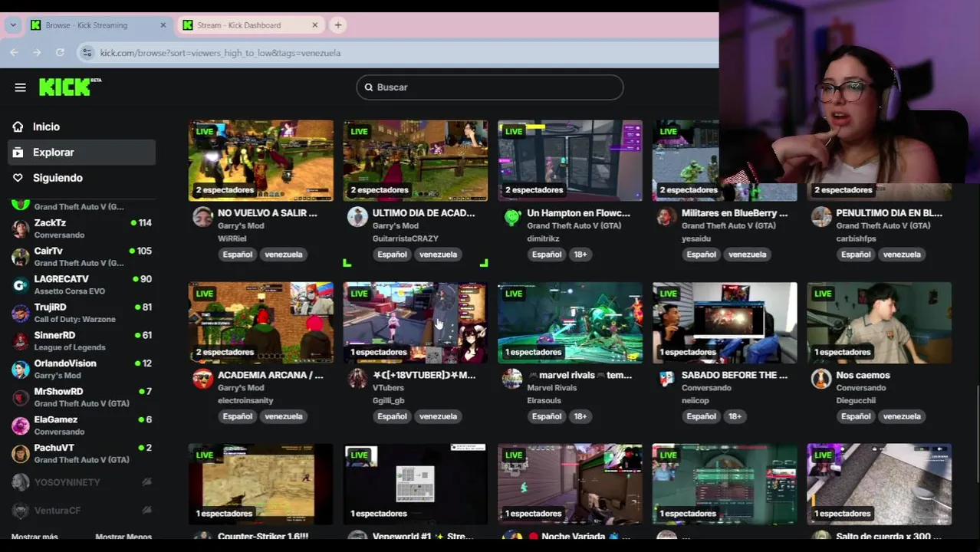Viewport: 980px width, 552px height.
Task: Open Counter-Striker 1.6 stream thumbnail
Action: click(x=261, y=485)
